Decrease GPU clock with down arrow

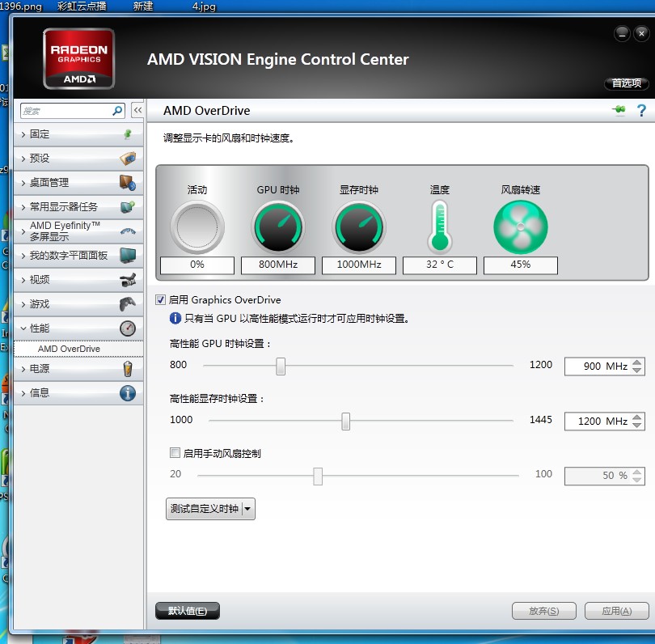[x=636, y=370]
